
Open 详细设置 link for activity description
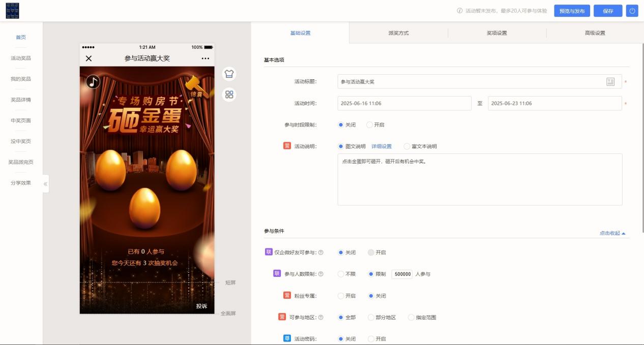382,146
